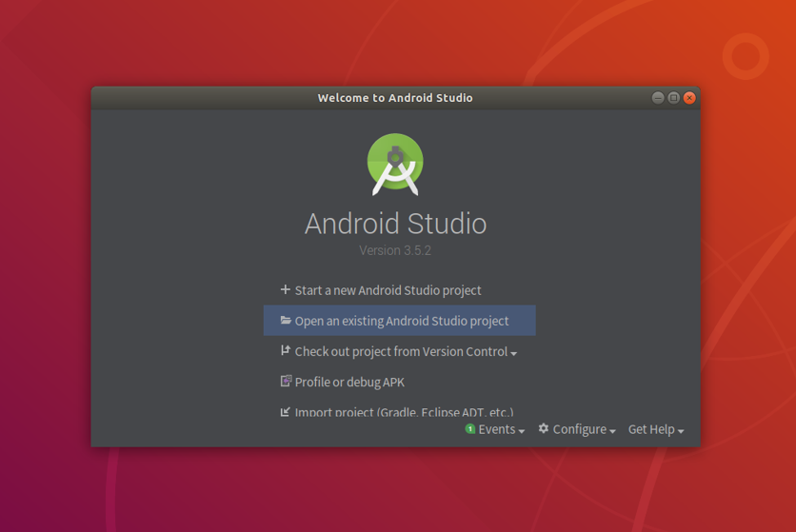This screenshot has width=796, height=532.
Task: Open the Configure dropdown arrow
Action: point(612,431)
